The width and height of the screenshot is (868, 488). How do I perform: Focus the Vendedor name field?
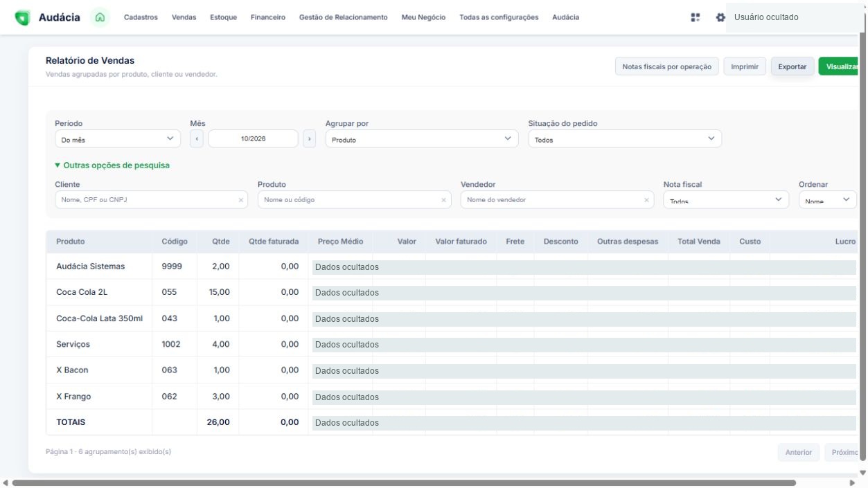557,200
